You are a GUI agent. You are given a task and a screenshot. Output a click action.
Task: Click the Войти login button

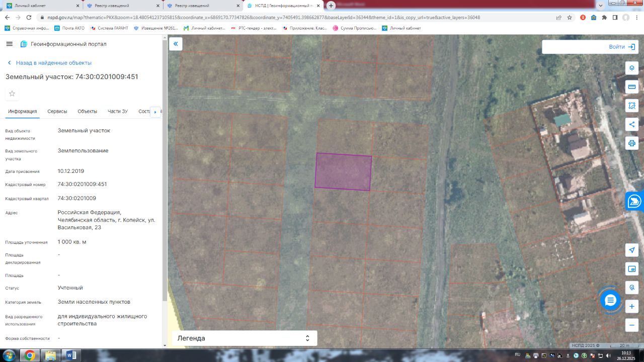622,47
